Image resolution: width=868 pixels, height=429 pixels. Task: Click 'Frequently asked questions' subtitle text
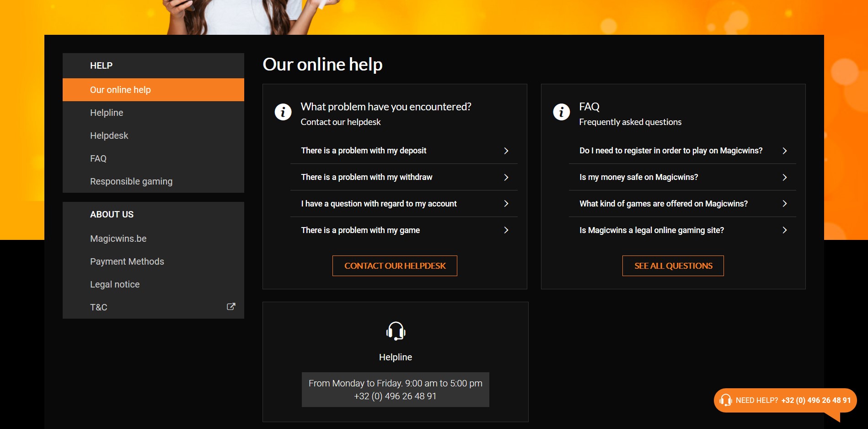(630, 122)
